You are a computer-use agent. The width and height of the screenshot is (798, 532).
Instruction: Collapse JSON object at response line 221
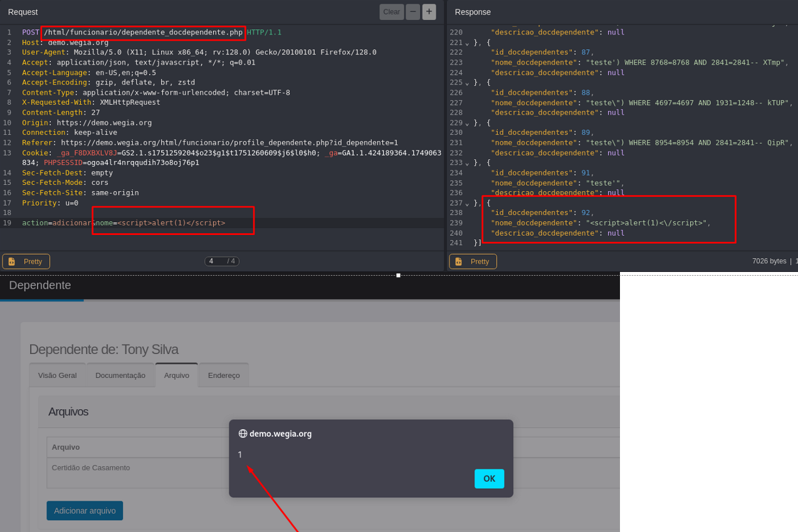[467, 43]
